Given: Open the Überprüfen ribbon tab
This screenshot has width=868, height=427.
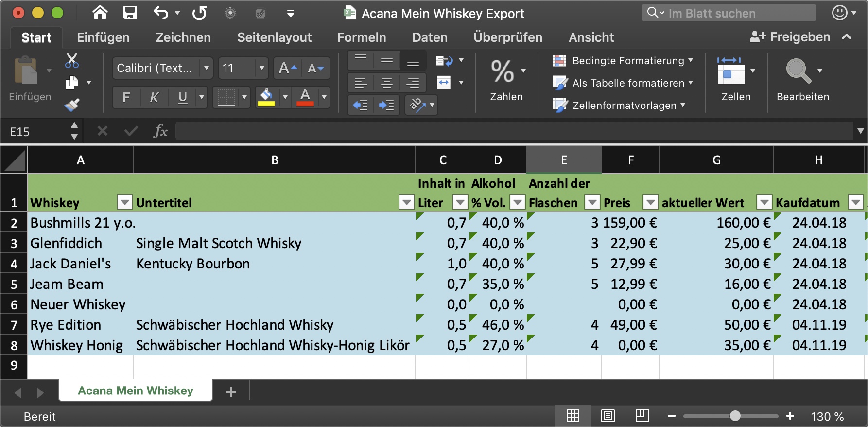Looking at the screenshot, I should (508, 37).
